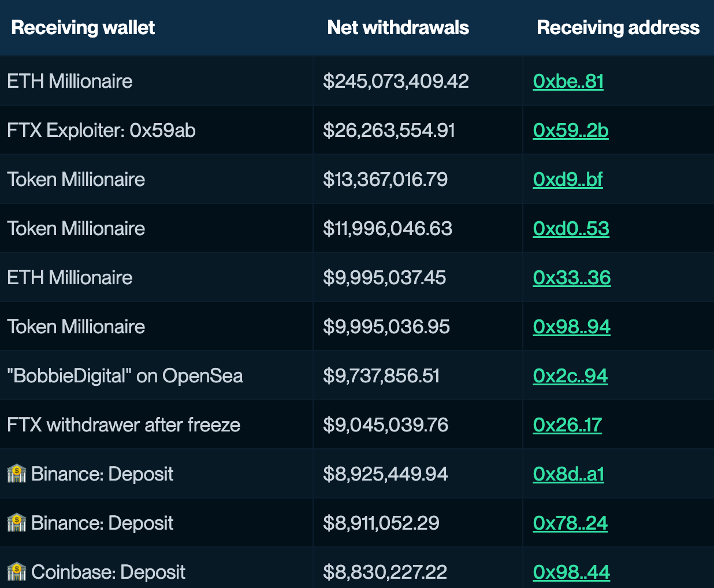The height and width of the screenshot is (588, 714).
Task: Select the FTX withdrawer after freeze wallet
Action: (x=124, y=425)
